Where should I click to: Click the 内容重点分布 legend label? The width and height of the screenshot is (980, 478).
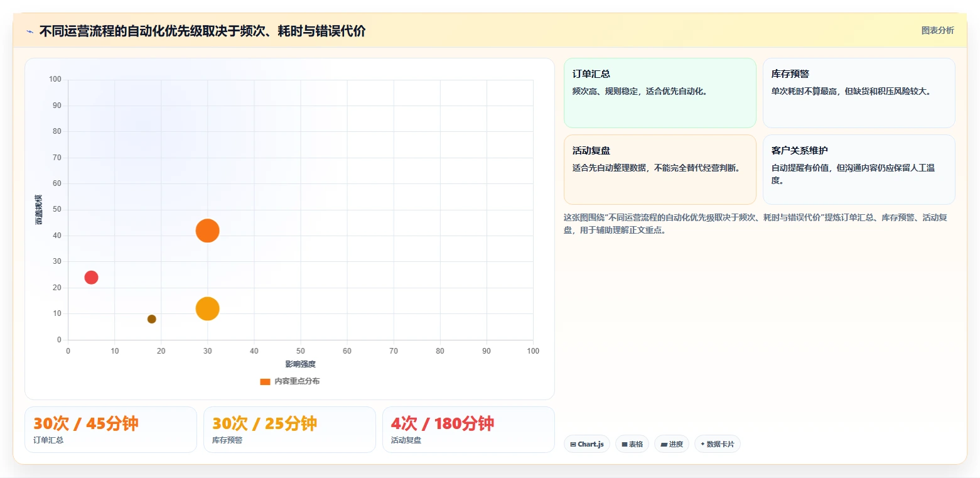(x=297, y=381)
